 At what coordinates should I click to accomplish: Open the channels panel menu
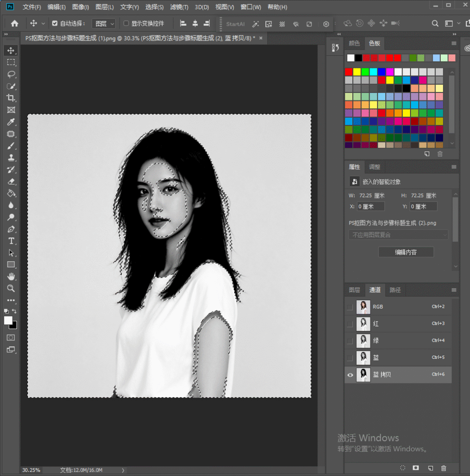tap(454, 290)
